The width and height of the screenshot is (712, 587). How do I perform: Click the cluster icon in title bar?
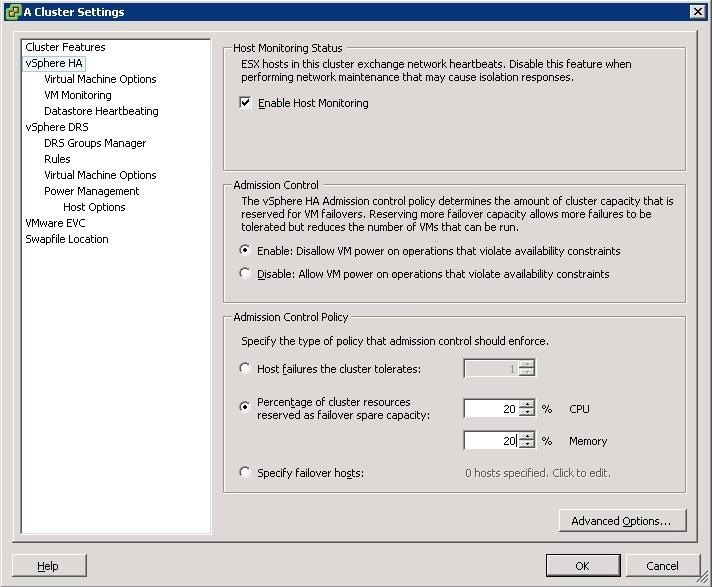[14, 12]
